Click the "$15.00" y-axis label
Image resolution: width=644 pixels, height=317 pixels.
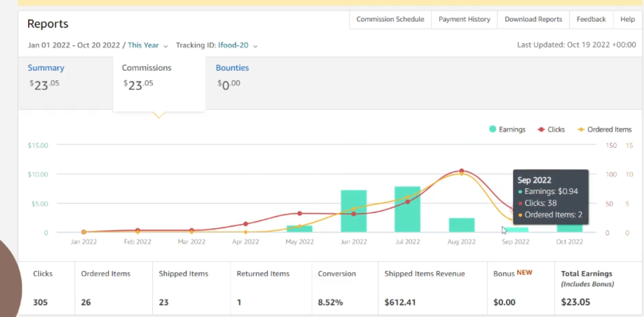(x=37, y=145)
